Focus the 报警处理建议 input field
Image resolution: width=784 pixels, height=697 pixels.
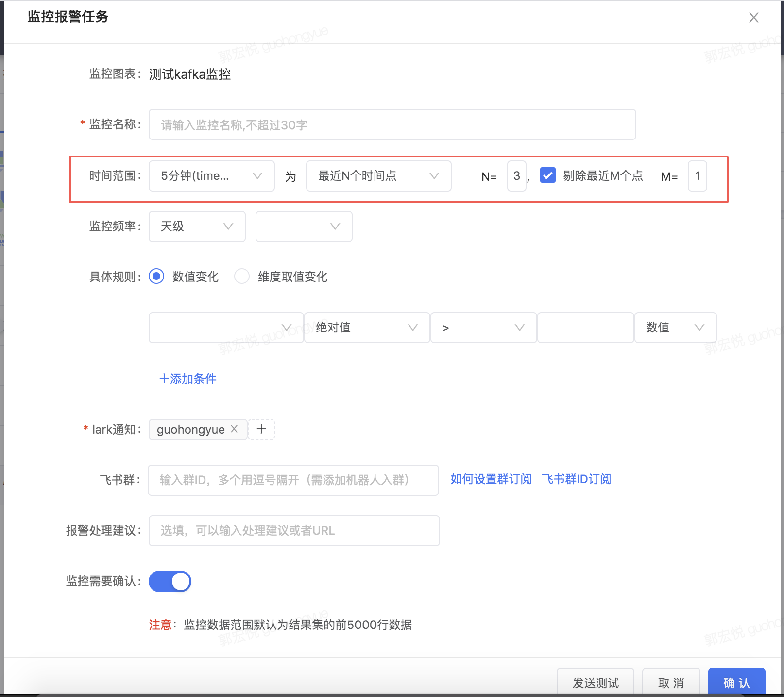click(x=294, y=531)
